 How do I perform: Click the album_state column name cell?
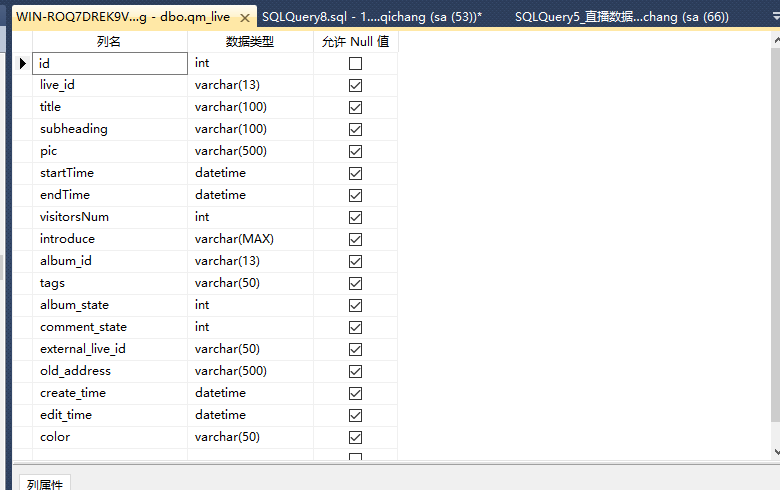[110, 305]
